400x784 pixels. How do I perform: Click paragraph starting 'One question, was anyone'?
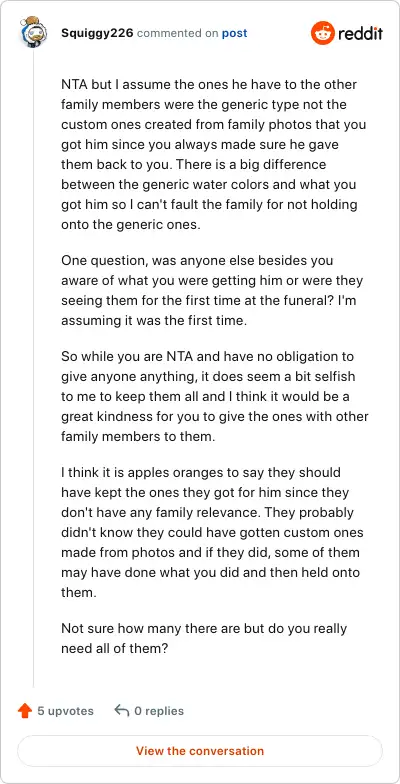pos(212,290)
